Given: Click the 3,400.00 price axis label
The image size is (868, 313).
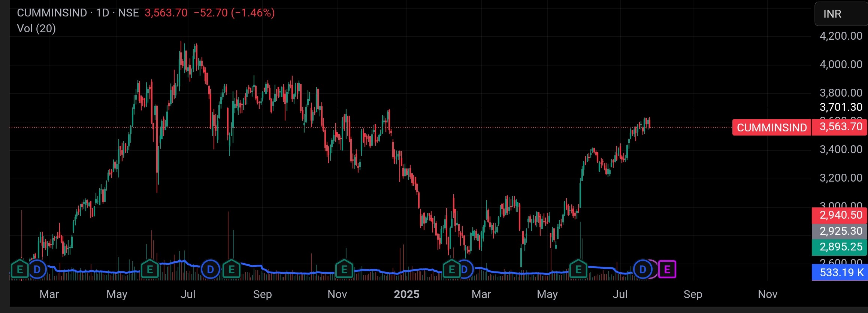Looking at the screenshot, I should 841,149.
